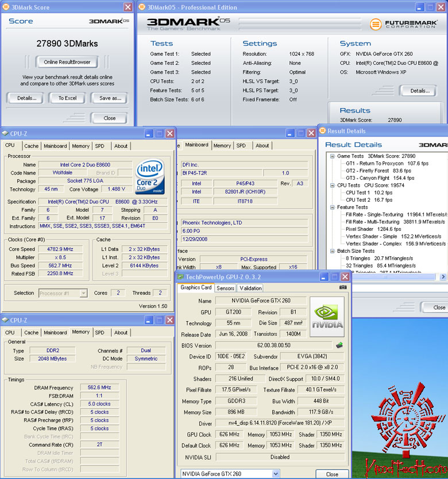The image size is (448, 479).
Task: Open the CPU tab in lower CPU-Z
Action: [10, 333]
